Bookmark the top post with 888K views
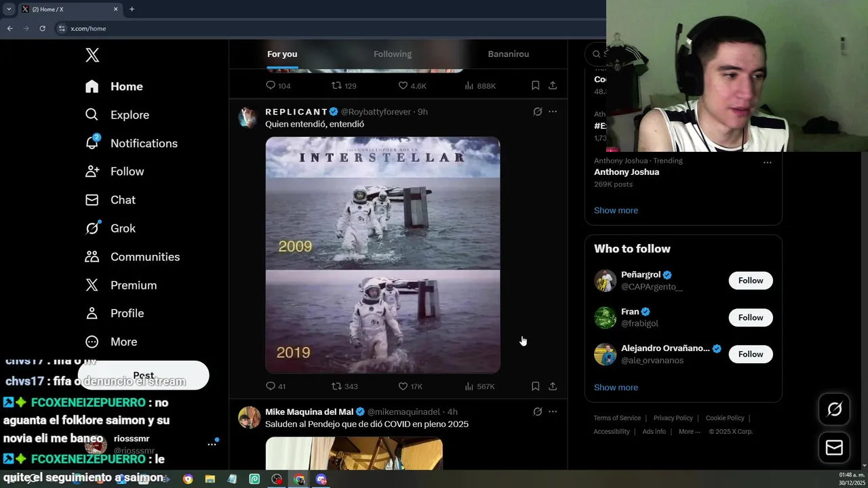The width and height of the screenshot is (868, 488). (x=535, y=85)
